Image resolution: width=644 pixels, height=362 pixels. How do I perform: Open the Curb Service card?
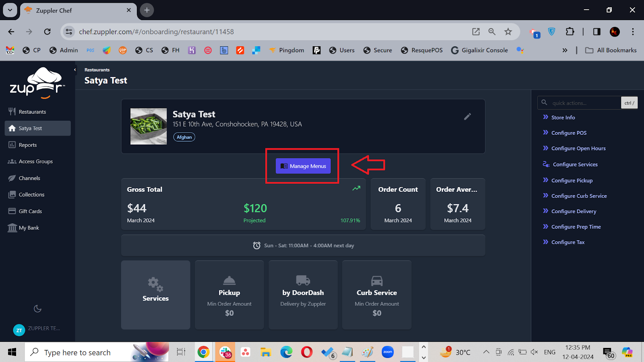(x=377, y=295)
